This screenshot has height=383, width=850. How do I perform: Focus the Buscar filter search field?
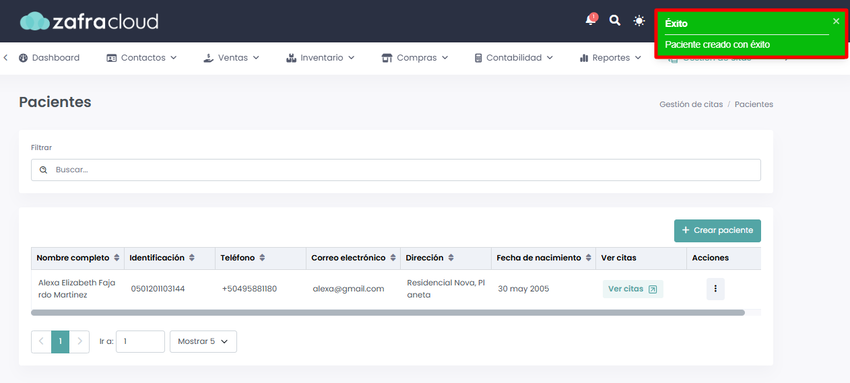[396, 170]
